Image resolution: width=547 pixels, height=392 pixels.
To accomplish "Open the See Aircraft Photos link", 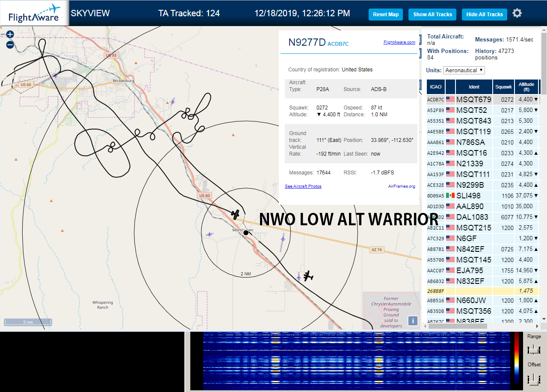I will click(x=303, y=186).
